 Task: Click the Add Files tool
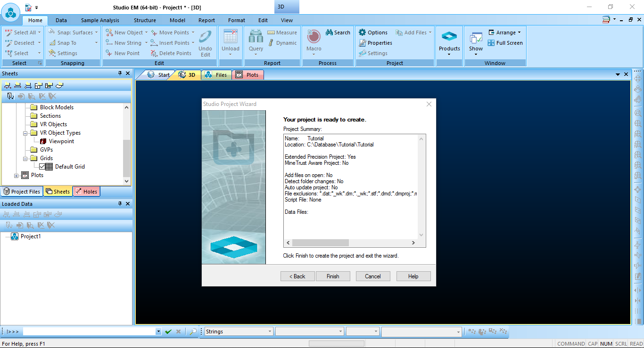point(411,32)
